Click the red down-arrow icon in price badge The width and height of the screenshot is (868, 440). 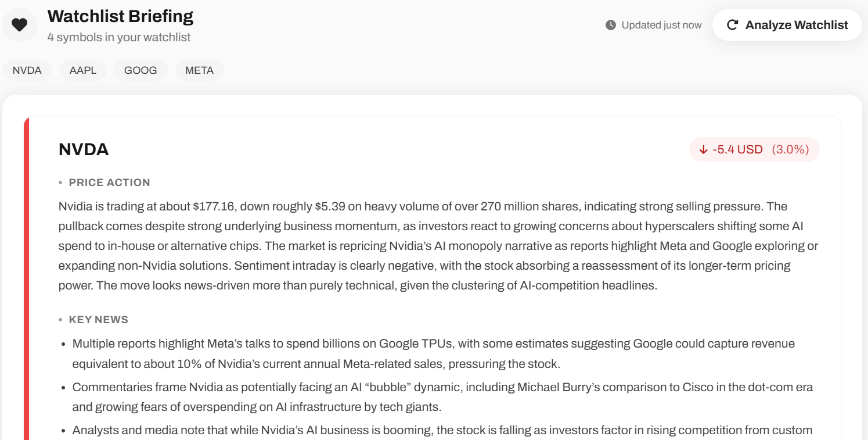point(703,150)
